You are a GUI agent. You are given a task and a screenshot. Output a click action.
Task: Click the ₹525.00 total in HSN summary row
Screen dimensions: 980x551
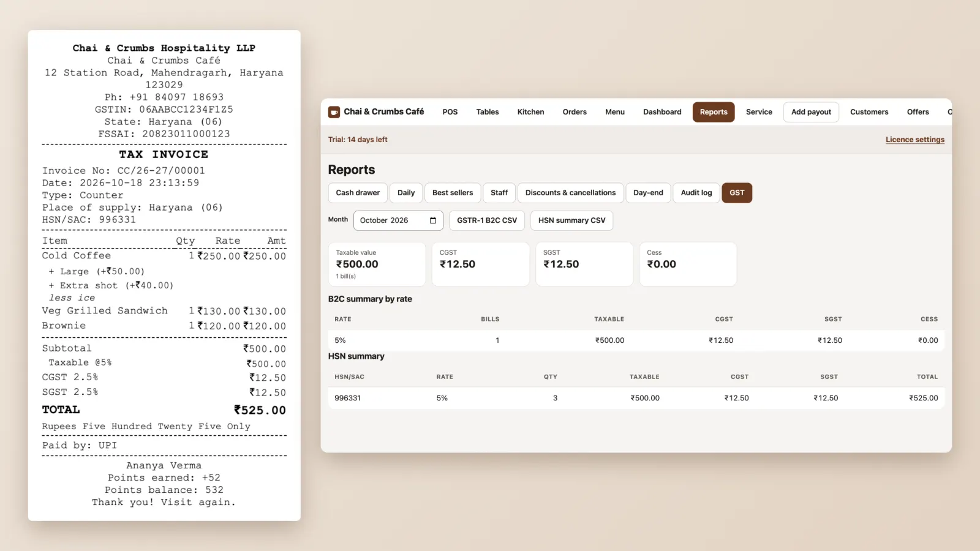[924, 398]
